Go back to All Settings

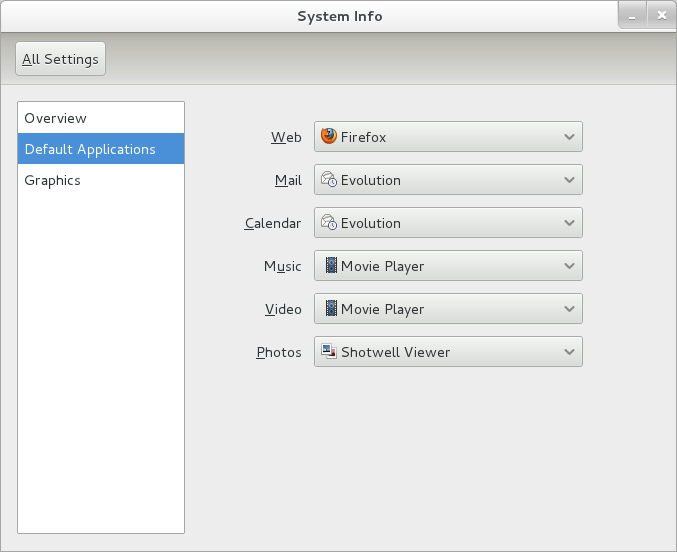point(60,59)
